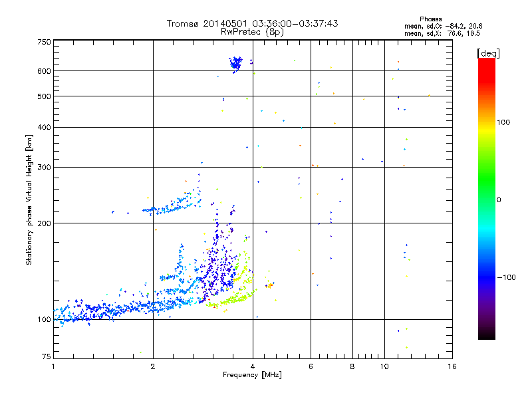Click the x-axis tick label '8'

[x=352, y=366]
